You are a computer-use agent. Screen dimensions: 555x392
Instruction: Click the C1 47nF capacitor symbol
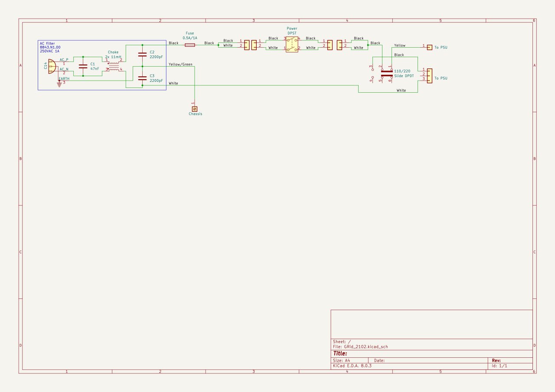83,66
